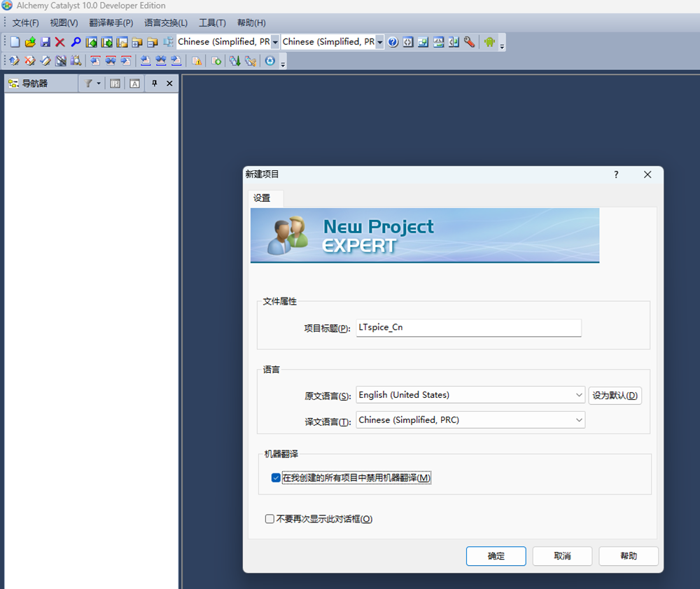Click the folder-minus collapse all icon

(x=153, y=42)
